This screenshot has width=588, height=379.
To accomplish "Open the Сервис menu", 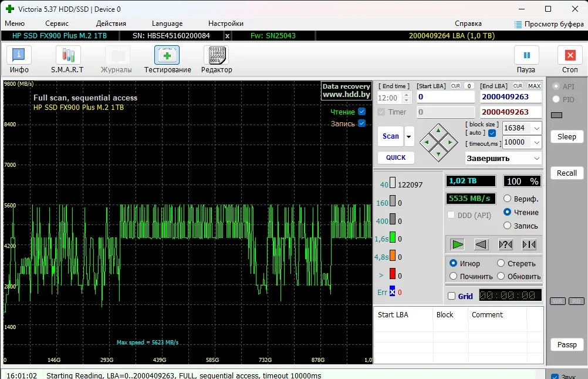I will pyautogui.click(x=57, y=24).
